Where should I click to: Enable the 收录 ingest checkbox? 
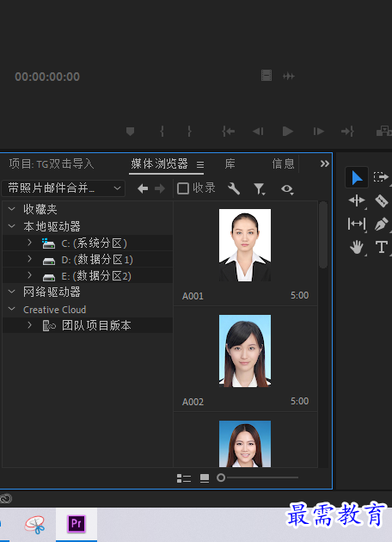point(183,188)
